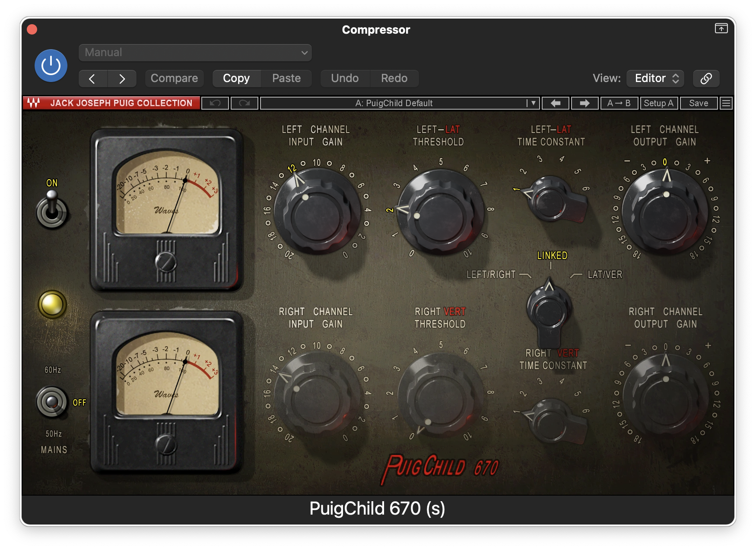Adjust the Right Channel Output Gain knob

pos(665,396)
